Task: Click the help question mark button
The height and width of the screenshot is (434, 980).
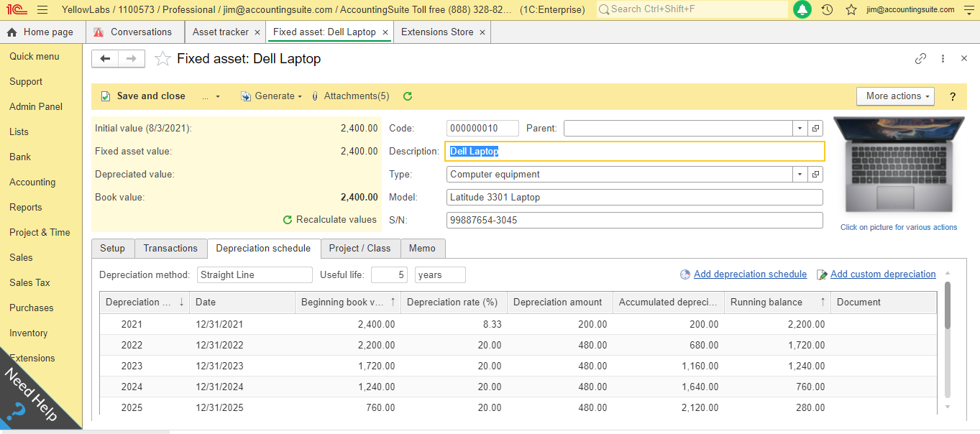Action: [953, 96]
